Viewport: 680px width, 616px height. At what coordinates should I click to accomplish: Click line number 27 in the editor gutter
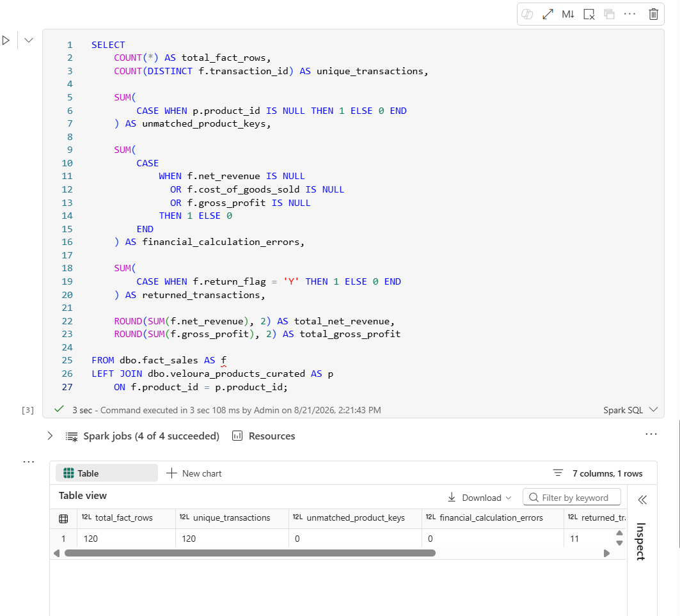(67, 387)
